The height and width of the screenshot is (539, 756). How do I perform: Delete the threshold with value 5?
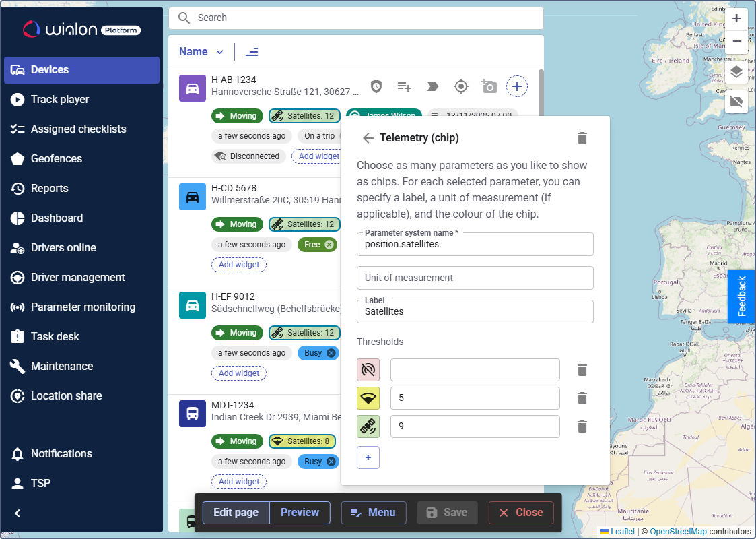coord(582,398)
